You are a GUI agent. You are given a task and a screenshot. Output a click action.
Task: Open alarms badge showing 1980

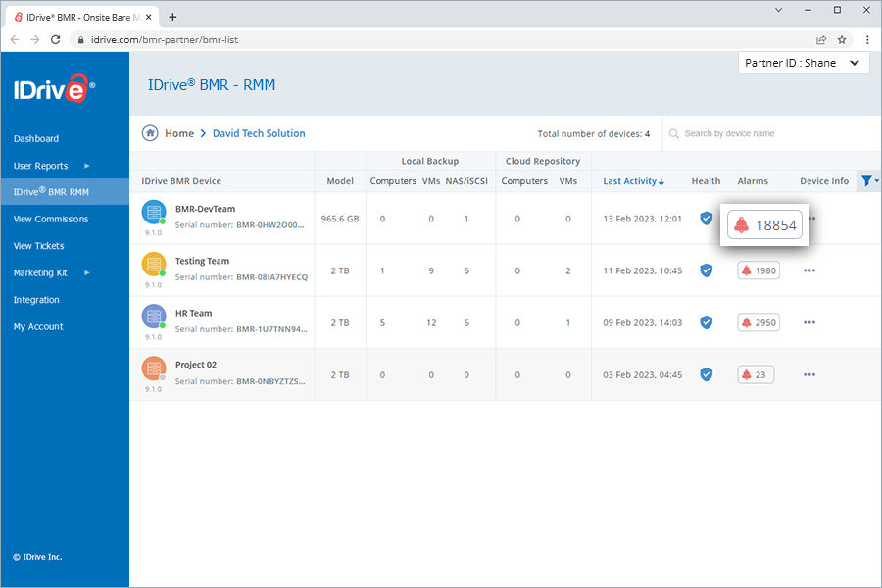[759, 270]
